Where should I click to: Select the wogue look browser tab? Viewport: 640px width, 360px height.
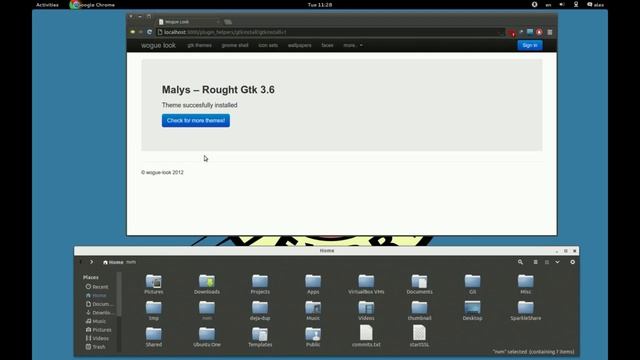[189, 22]
